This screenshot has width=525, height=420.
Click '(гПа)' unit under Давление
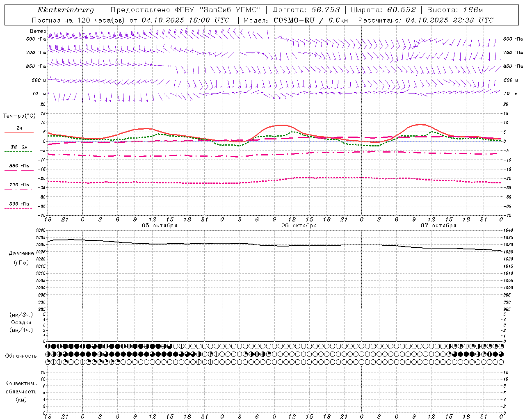[21, 262]
